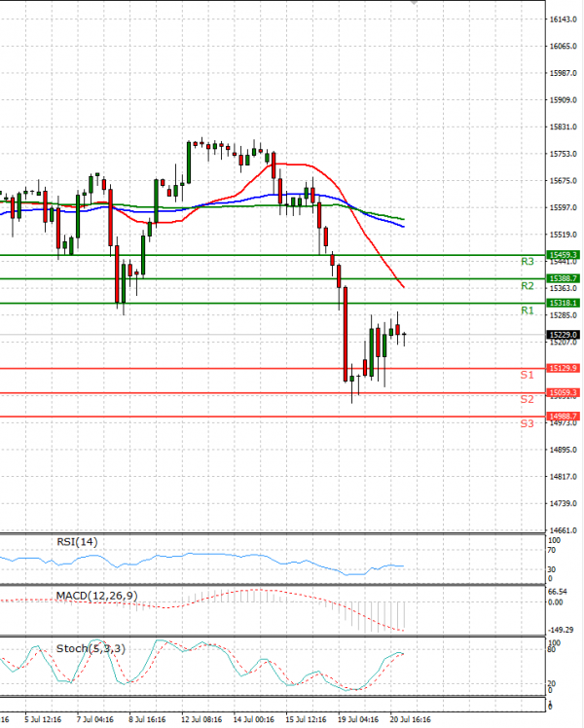Viewport: 584px width, 728px height.
Task: Click the MACD 66.54 scale value
Action: 557,592
